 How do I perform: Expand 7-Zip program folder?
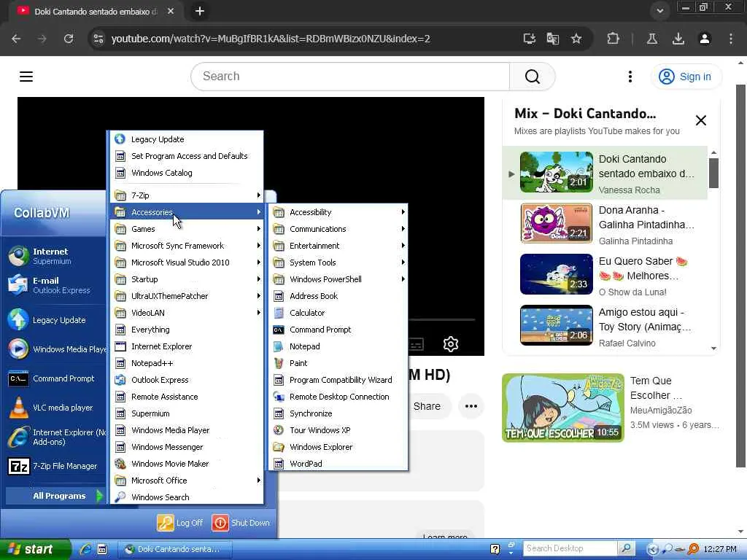point(187,195)
